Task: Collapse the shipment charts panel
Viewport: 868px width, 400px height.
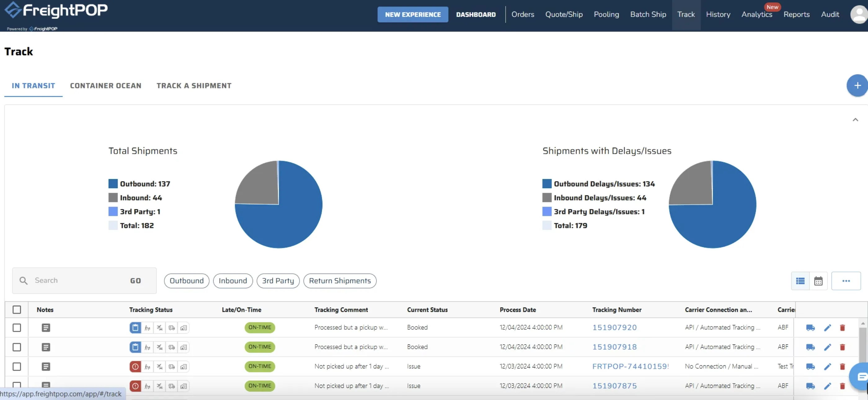Action: [x=855, y=120]
